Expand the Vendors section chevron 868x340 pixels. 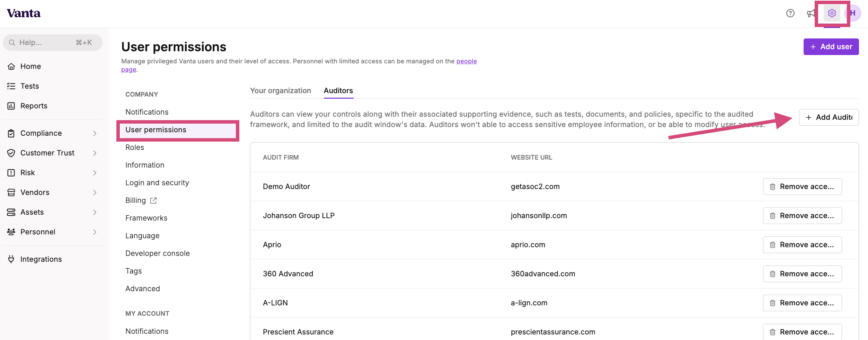tap(95, 193)
